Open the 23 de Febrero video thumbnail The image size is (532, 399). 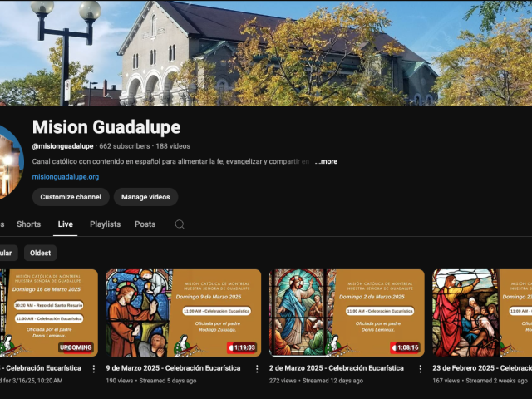(x=482, y=313)
